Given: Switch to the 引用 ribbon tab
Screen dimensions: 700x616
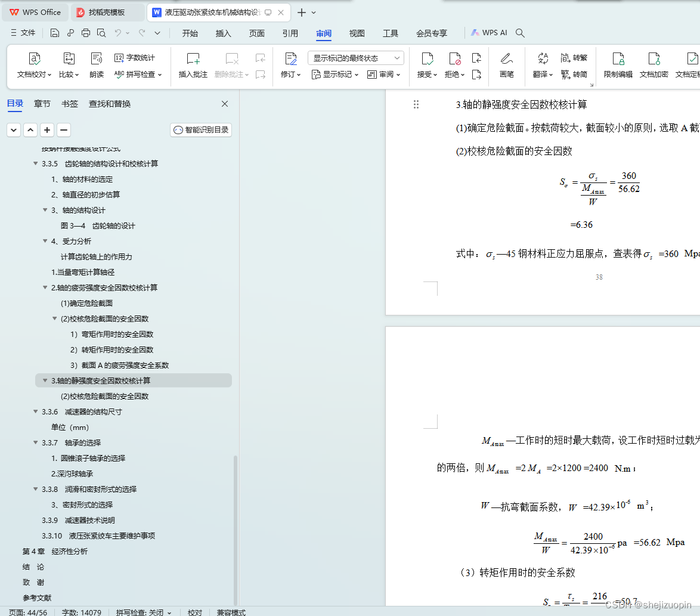Looking at the screenshot, I should coord(290,33).
